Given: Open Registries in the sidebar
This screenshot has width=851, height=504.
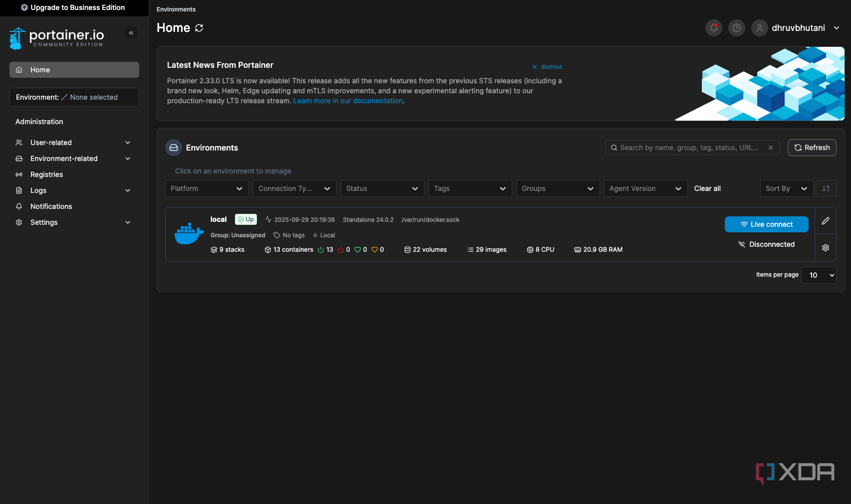Looking at the screenshot, I should [74, 174].
